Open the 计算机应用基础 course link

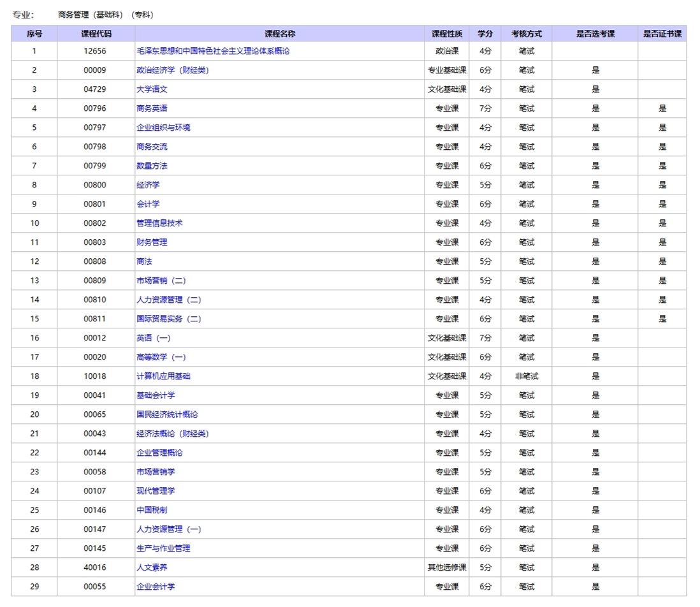point(163,376)
